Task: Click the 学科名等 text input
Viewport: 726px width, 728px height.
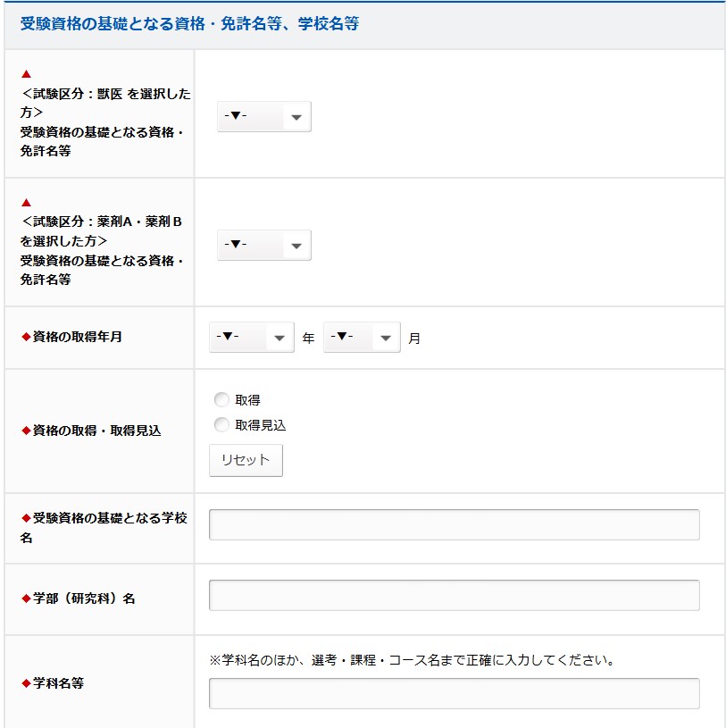Action: pos(454,693)
